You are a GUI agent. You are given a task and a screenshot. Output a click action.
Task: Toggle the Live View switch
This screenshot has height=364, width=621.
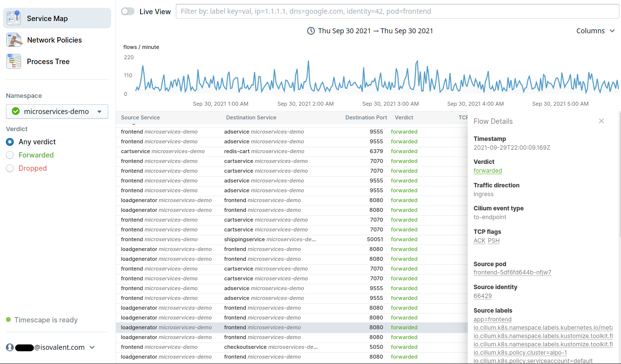(128, 11)
